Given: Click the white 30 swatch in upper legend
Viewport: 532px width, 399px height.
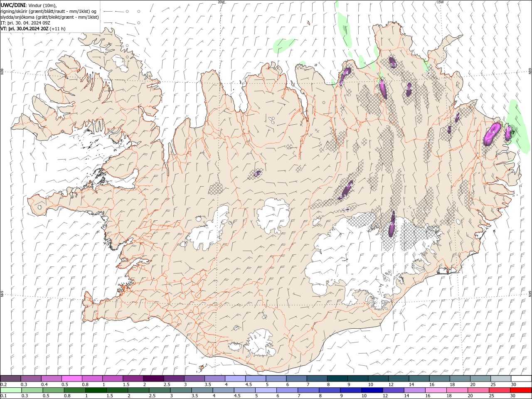Looking at the screenshot, I should click(521, 378).
